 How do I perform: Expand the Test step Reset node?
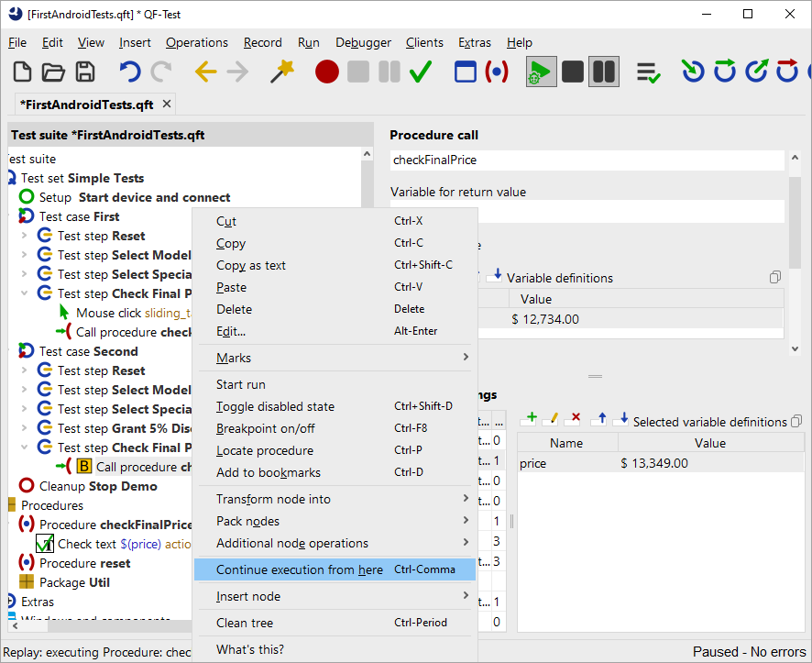(x=24, y=236)
